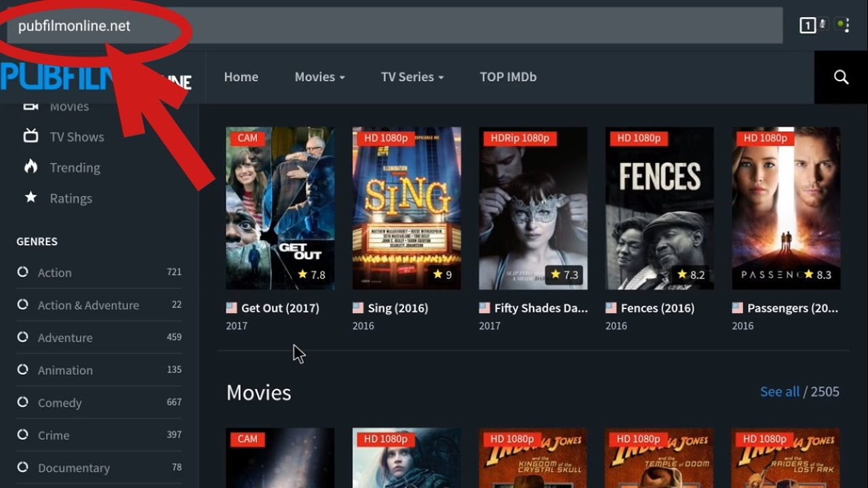Open the Fences movie poster

pyautogui.click(x=659, y=208)
